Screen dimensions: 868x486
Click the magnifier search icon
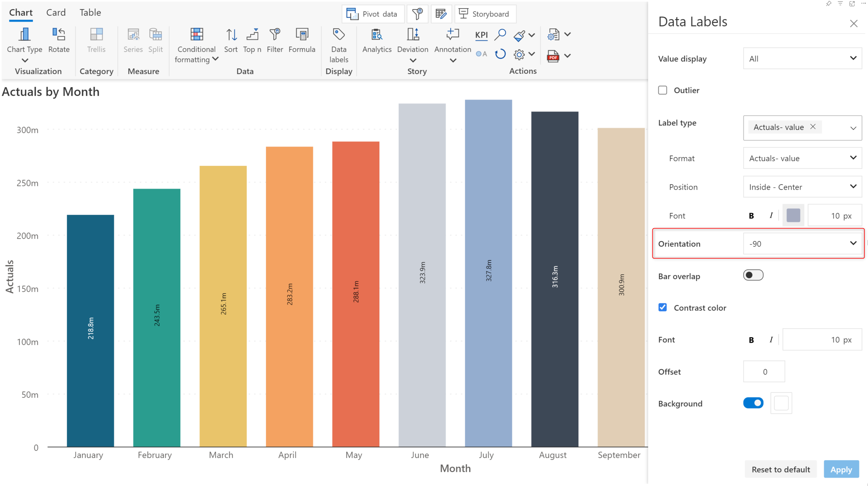pyautogui.click(x=500, y=35)
